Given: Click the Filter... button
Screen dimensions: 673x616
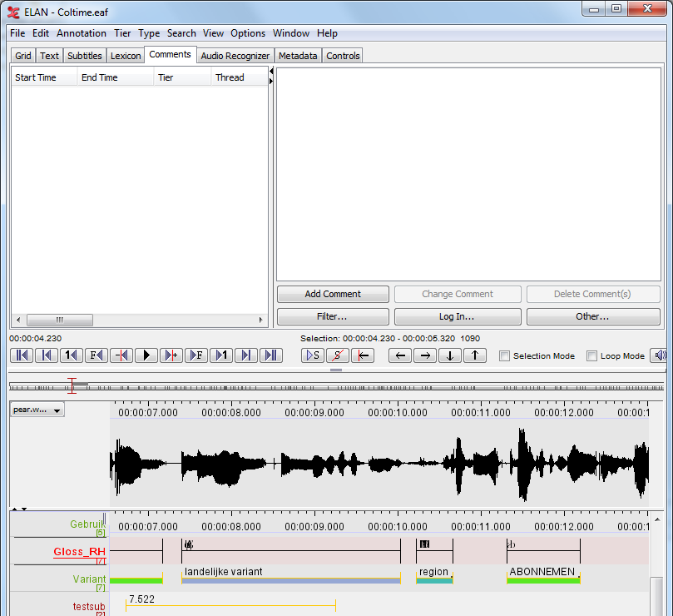Looking at the screenshot, I should pos(333,316).
